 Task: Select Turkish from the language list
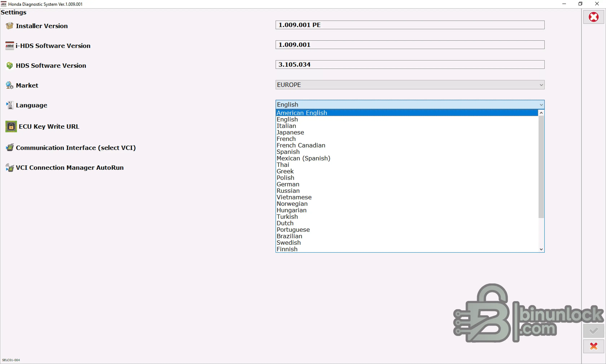coord(407,217)
